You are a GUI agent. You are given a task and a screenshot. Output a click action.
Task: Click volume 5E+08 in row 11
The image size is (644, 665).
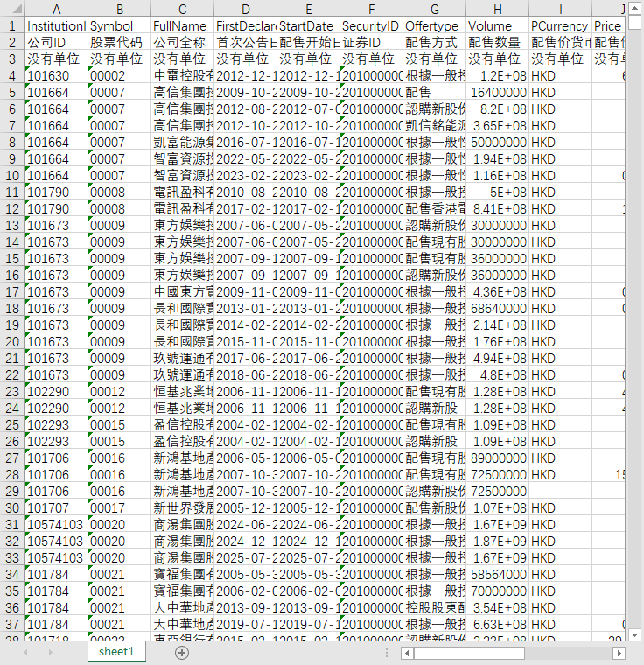497,192
